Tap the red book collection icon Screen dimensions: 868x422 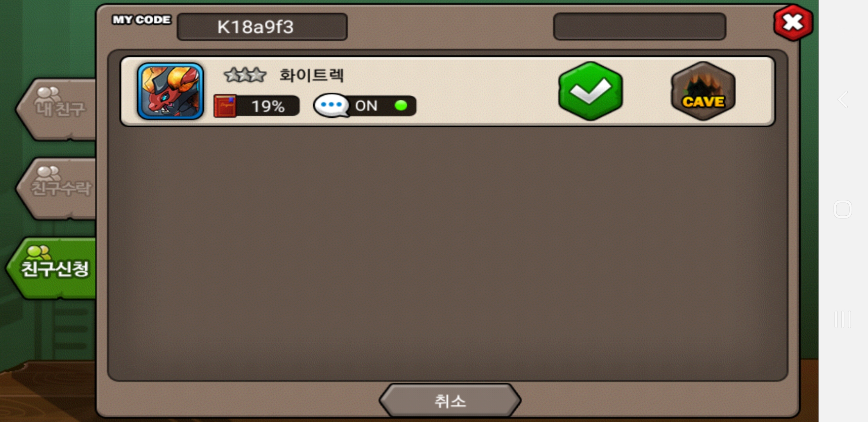[x=225, y=106]
